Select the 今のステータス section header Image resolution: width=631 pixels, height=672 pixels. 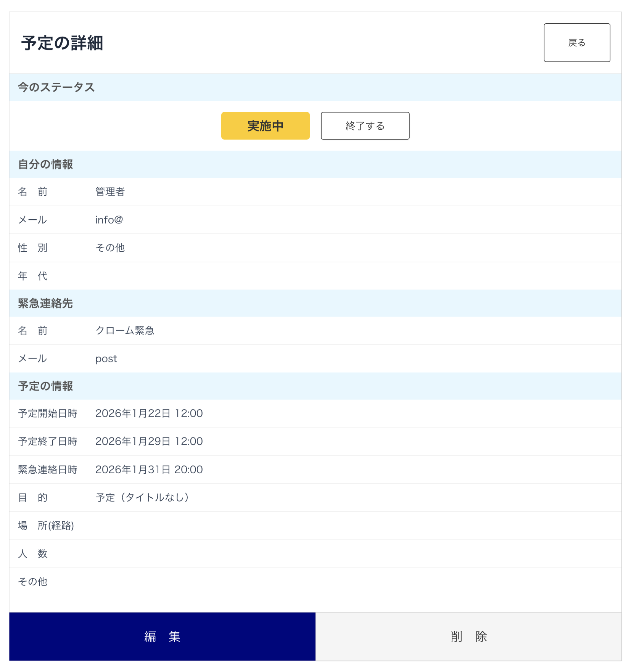(x=56, y=87)
